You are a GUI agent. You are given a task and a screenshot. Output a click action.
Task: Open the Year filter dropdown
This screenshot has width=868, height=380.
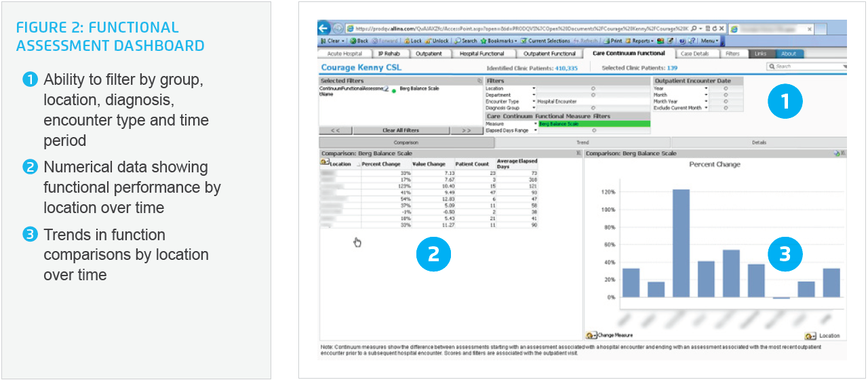[706, 88]
